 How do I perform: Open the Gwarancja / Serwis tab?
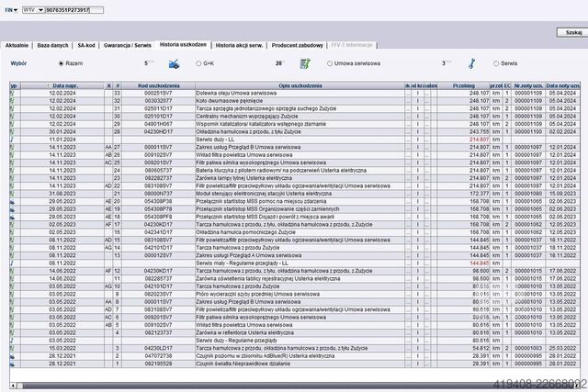coord(128,45)
